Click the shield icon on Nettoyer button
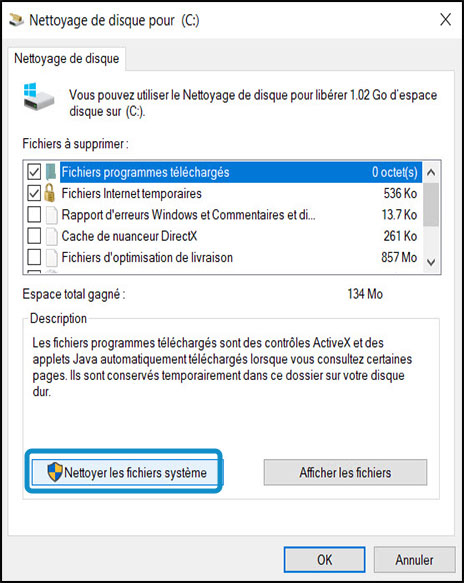Image resolution: width=464 pixels, height=583 pixels. click(x=55, y=472)
